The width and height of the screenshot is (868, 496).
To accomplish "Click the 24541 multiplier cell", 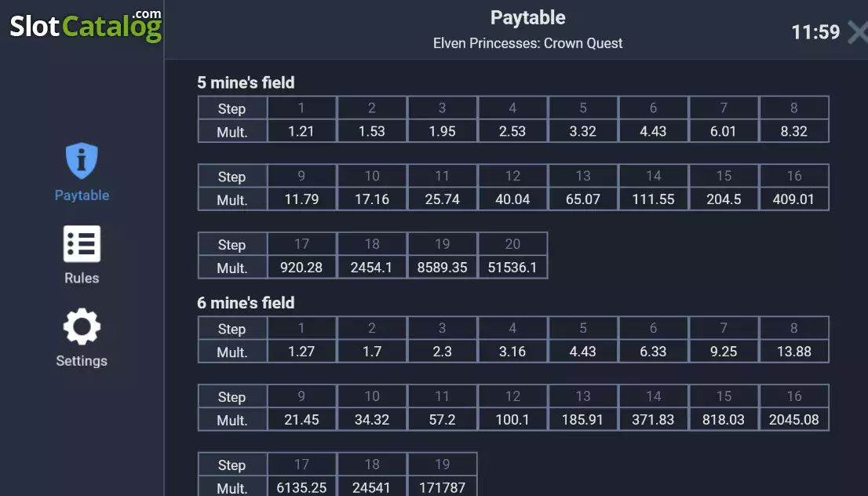I will tap(372, 487).
